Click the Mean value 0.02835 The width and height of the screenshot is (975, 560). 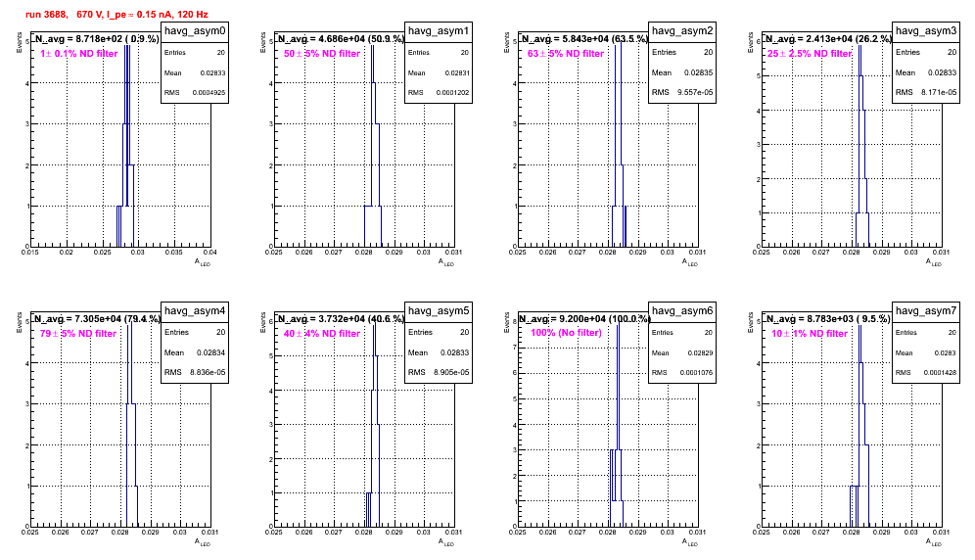tap(699, 72)
